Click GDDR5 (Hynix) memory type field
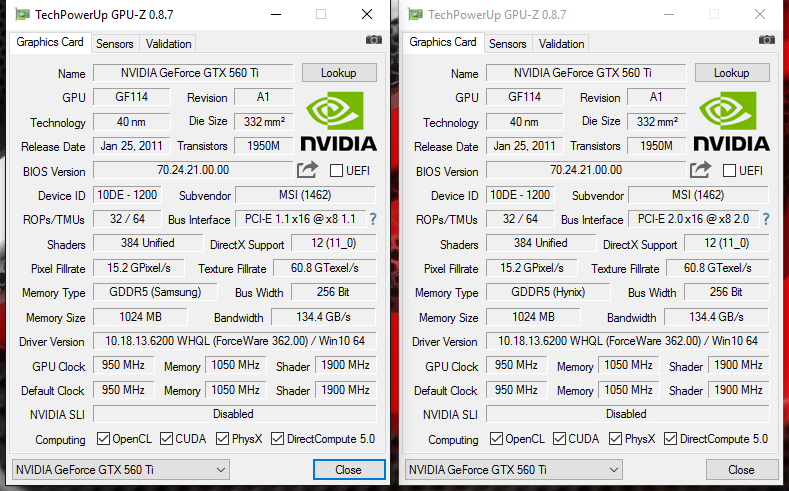 click(x=548, y=292)
